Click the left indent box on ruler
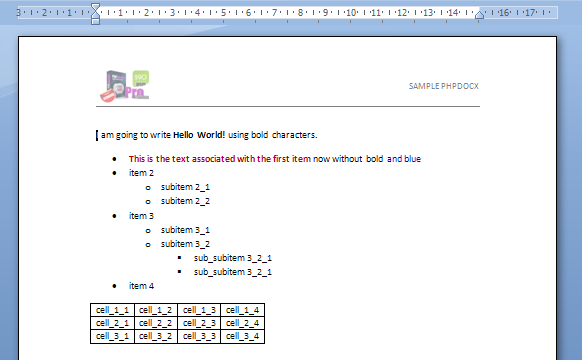The height and width of the screenshot is (360, 582). pyautogui.click(x=95, y=22)
